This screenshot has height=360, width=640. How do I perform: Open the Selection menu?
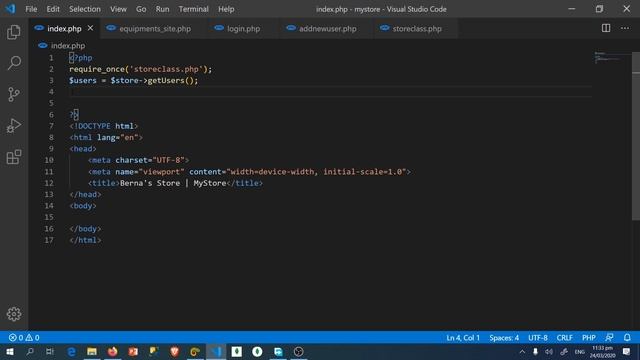pyautogui.click(x=84, y=9)
